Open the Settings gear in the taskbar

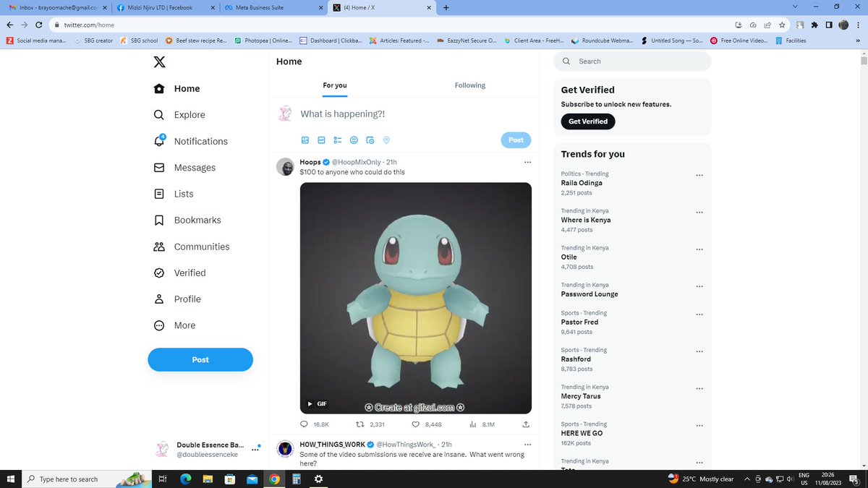click(318, 479)
